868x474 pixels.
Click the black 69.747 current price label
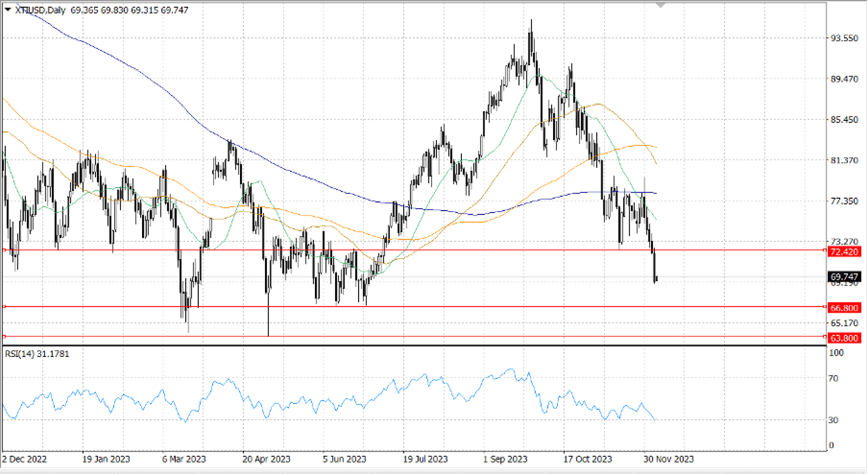(844, 277)
